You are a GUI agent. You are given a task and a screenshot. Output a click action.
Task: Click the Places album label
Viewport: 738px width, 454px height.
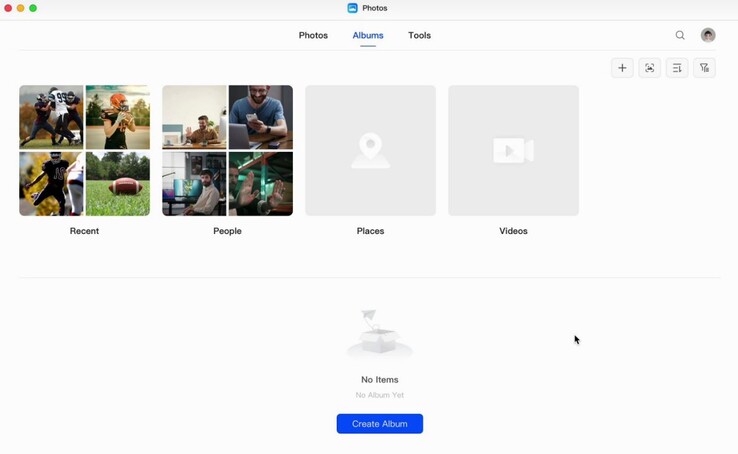point(370,231)
